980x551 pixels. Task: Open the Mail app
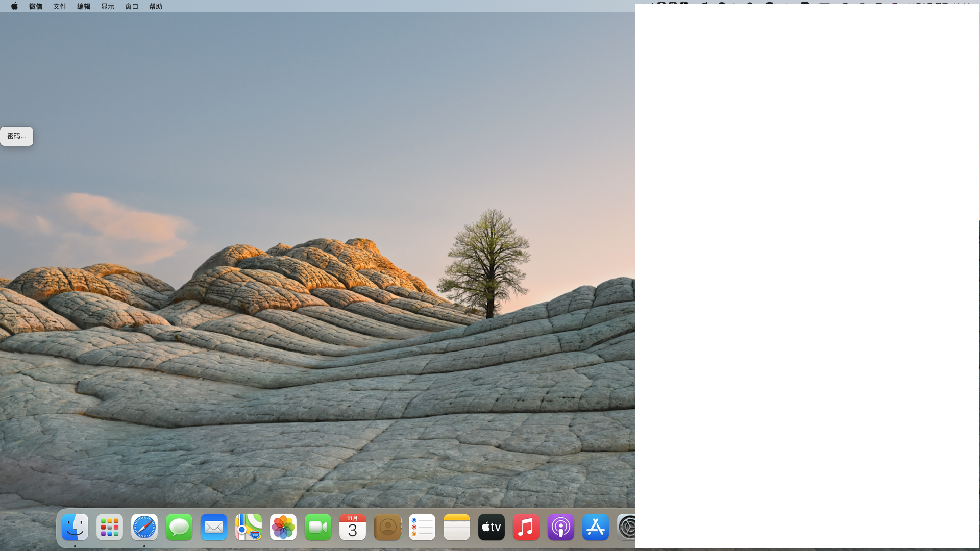point(214,528)
